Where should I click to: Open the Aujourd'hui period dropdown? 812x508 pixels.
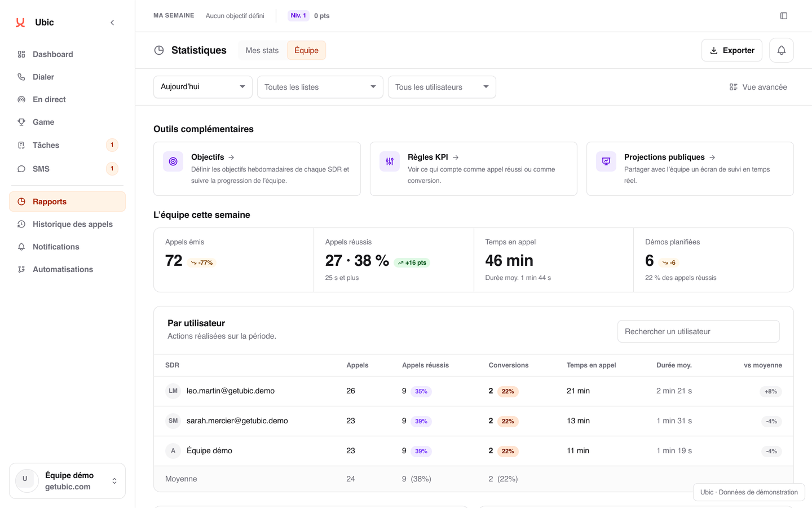click(203, 87)
